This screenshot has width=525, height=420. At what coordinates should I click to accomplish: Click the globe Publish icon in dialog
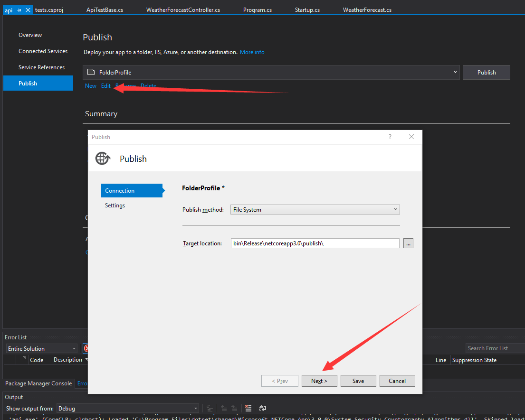click(x=103, y=159)
